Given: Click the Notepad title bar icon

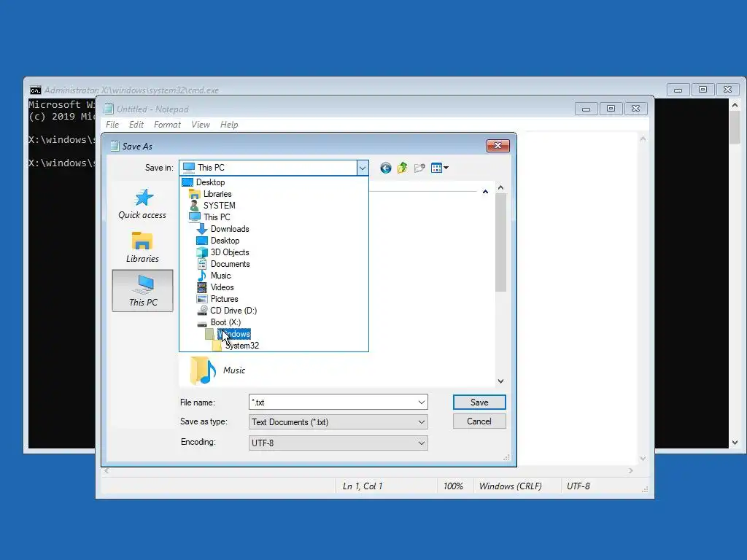Looking at the screenshot, I should pyautogui.click(x=109, y=109).
